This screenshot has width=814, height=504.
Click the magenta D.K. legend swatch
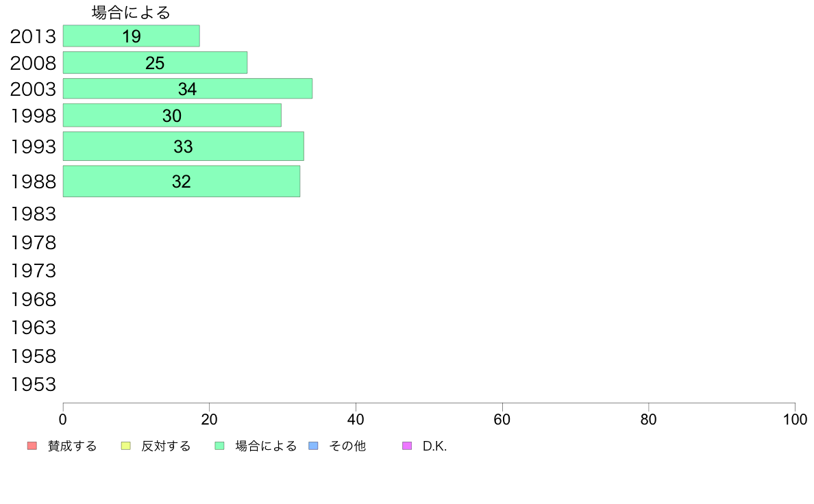[407, 446]
